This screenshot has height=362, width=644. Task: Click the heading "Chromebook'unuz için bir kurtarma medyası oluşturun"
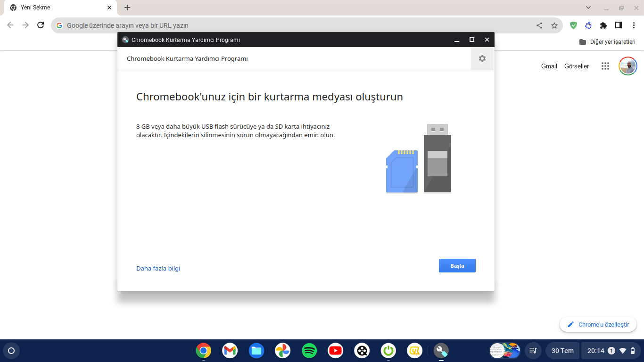(x=270, y=97)
